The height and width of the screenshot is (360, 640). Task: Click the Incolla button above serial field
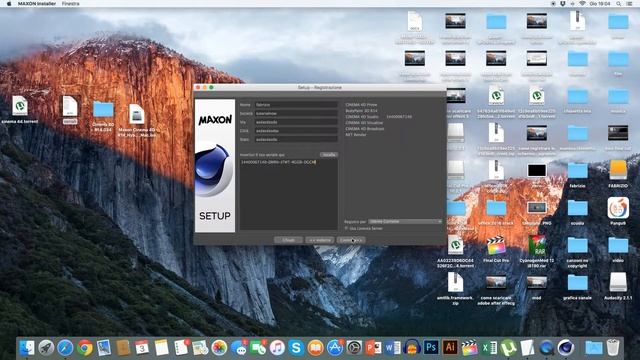[329, 155]
